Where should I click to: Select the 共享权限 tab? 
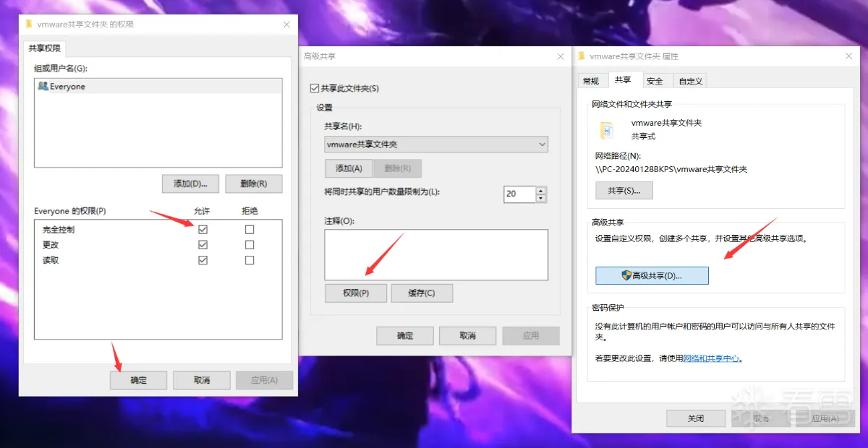45,48
